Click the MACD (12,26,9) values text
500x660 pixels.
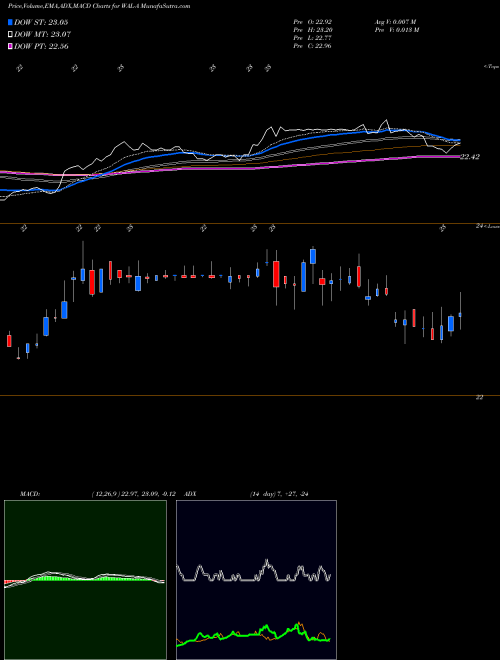click(133, 494)
